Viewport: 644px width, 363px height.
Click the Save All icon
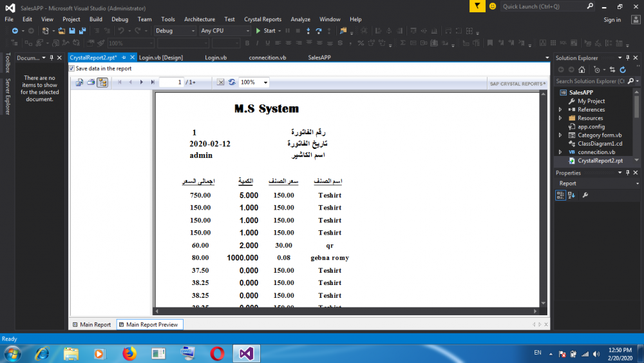click(x=82, y=31)
